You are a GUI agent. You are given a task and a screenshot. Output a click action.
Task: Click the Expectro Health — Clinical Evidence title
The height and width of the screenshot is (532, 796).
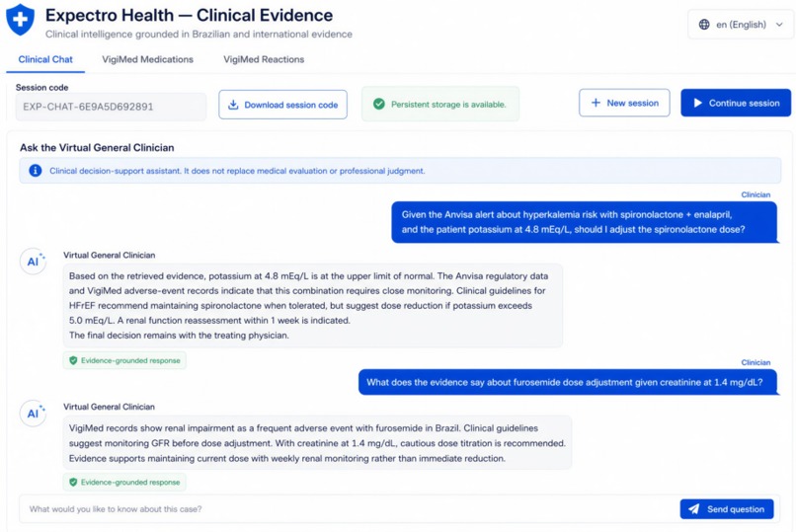[189, 15]
